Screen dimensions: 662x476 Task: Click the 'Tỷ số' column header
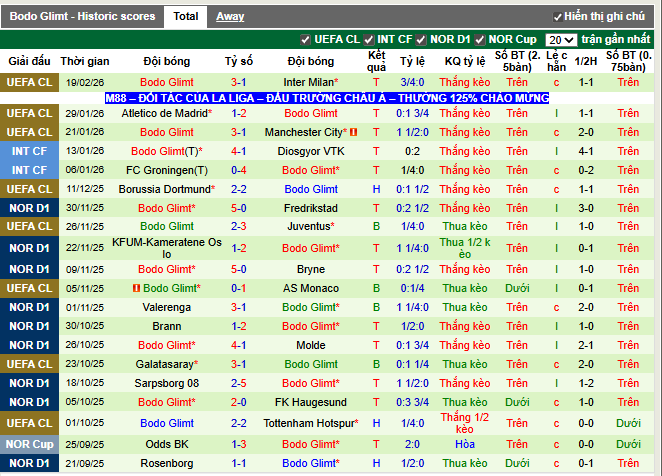coord(238,60)
